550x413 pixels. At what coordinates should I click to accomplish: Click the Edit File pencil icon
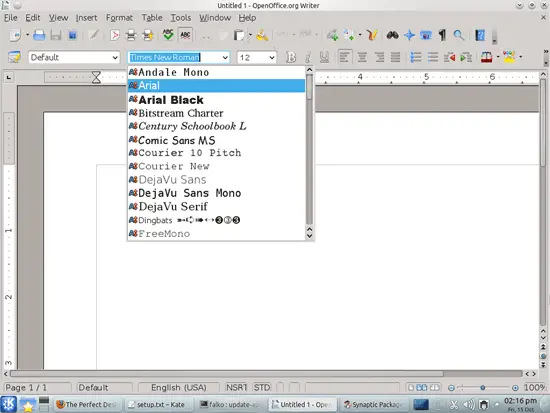coord(93,35)
